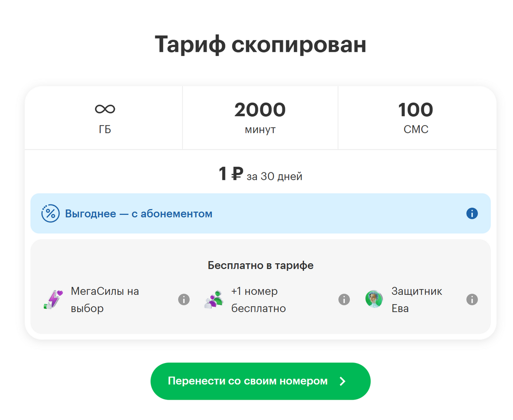Click the Бесплатно в тарифе section title
This screenshot has height=420, width=513.
click(x=260, y=265)
